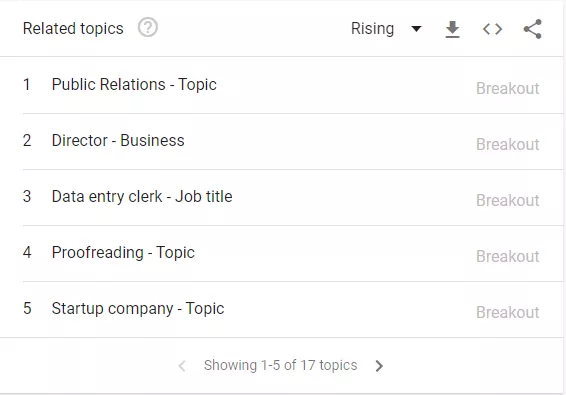566x395 pixels.
Task: Download related topics as CSV
Action: coord(452,29)
